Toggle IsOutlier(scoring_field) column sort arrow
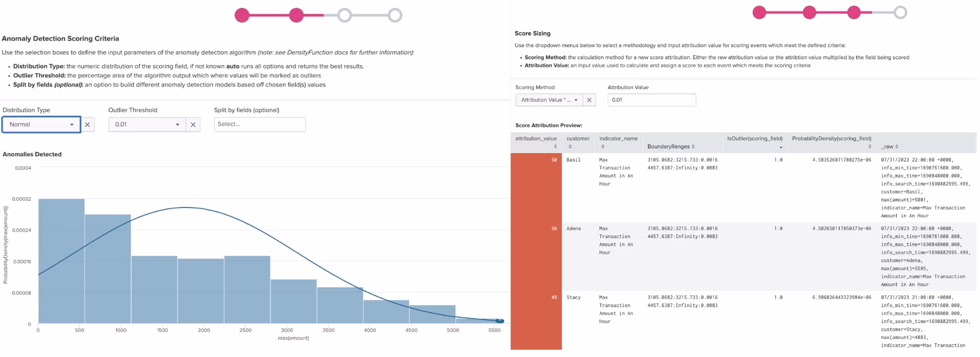980x357 pixels. (x=780, y=147)
